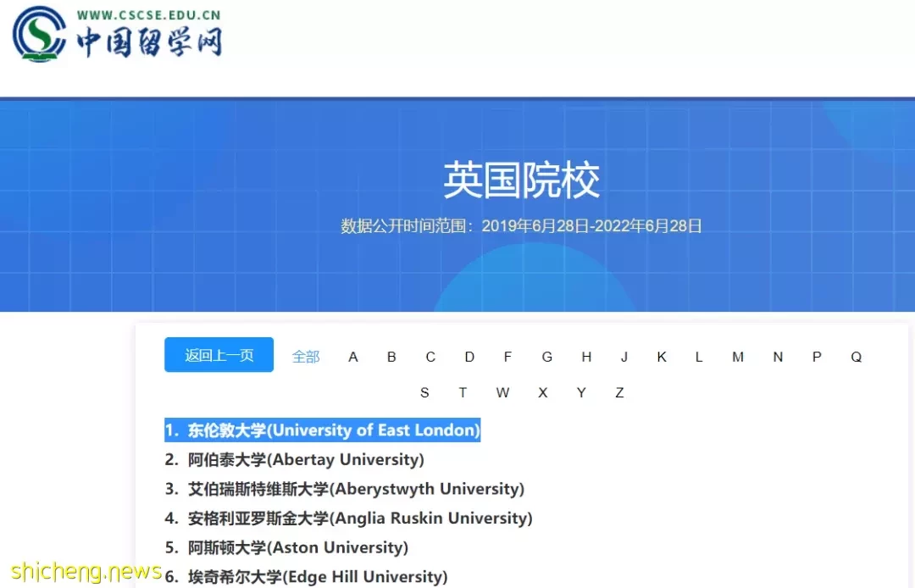Filter universities by letter G
Image resolution: width=915 pixels, height=588 pixels.
click(546, 357)
